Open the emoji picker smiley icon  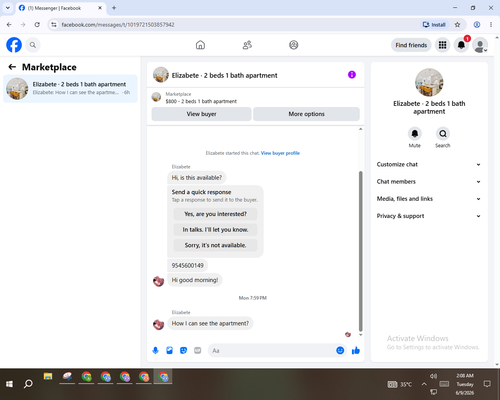point(340,350)
